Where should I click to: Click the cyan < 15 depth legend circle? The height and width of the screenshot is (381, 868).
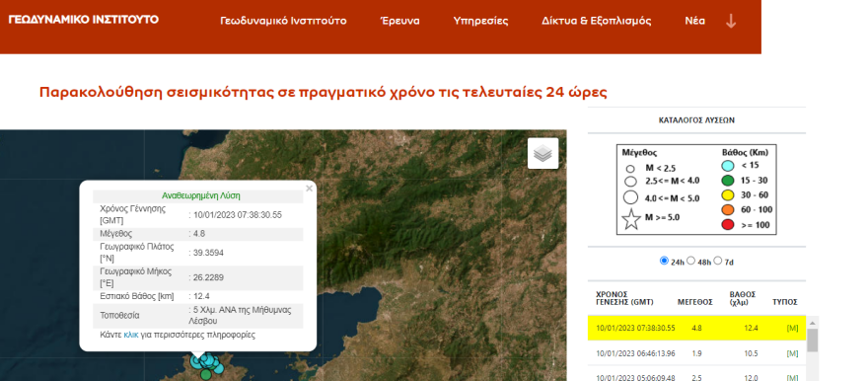tap(728, 165)
